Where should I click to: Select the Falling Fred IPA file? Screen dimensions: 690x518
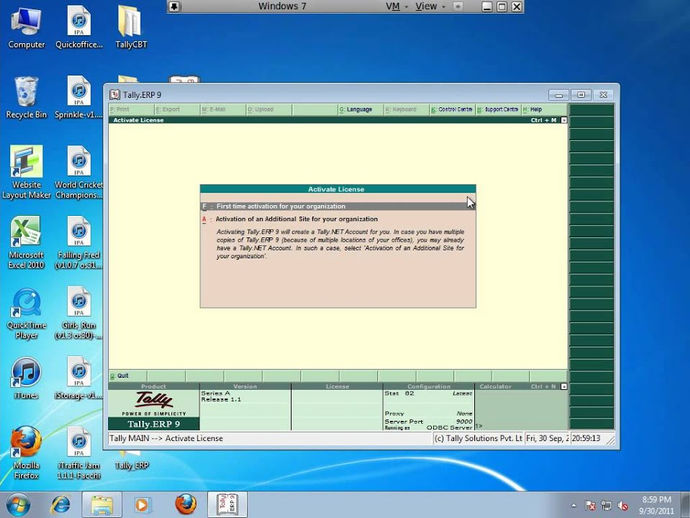coord(79,242)
